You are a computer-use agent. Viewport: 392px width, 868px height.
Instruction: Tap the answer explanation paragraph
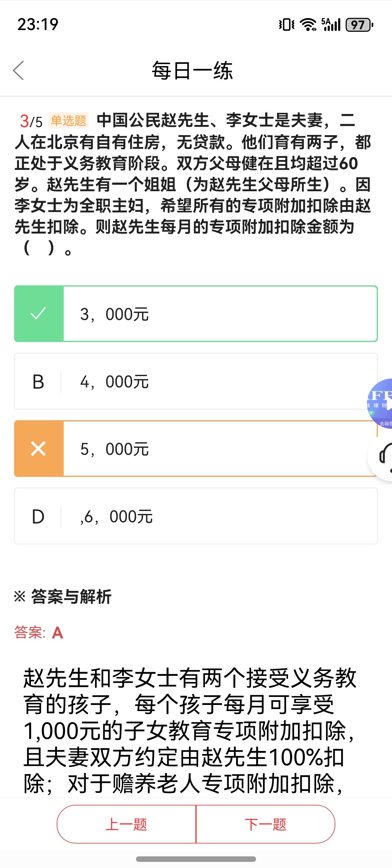pyautogui.click(x=189, y=731)
